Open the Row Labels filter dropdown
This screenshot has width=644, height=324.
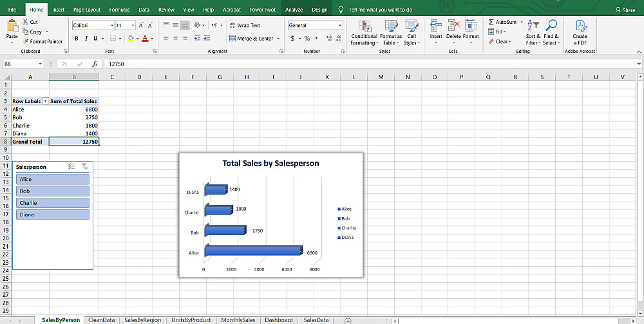45,101
